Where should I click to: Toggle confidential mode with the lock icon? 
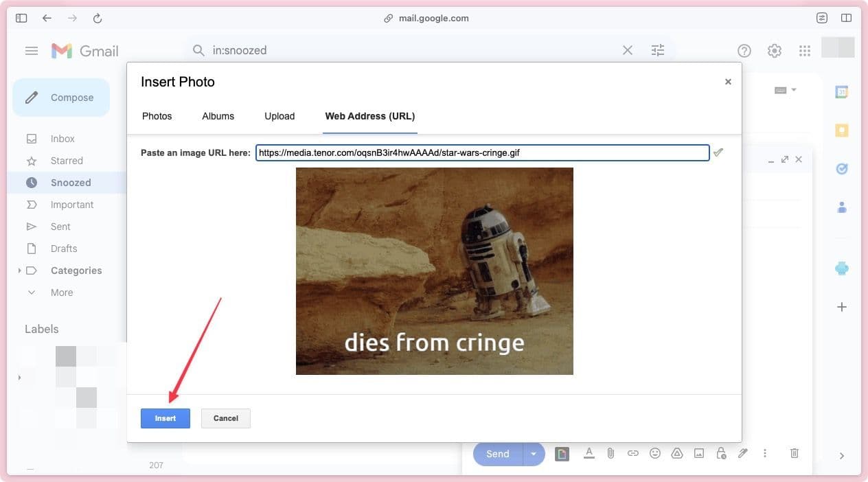(720, 453)
